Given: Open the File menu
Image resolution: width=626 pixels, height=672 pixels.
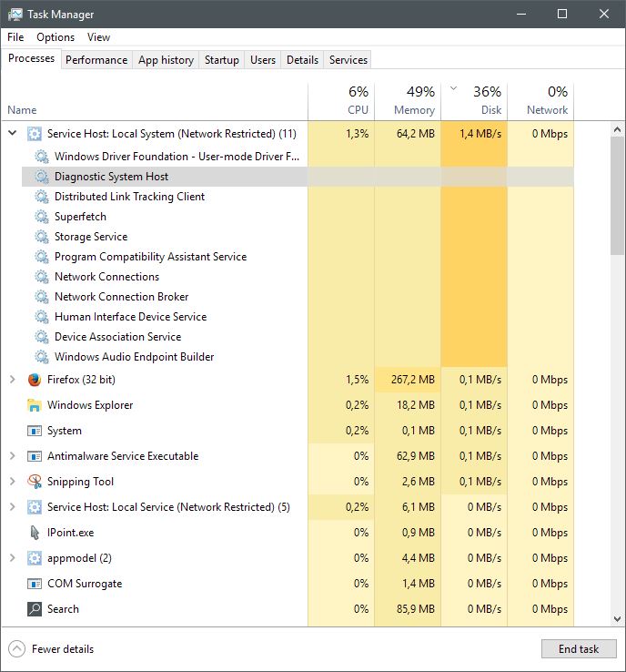Looking at the screenshot, I should click(15, 37).
